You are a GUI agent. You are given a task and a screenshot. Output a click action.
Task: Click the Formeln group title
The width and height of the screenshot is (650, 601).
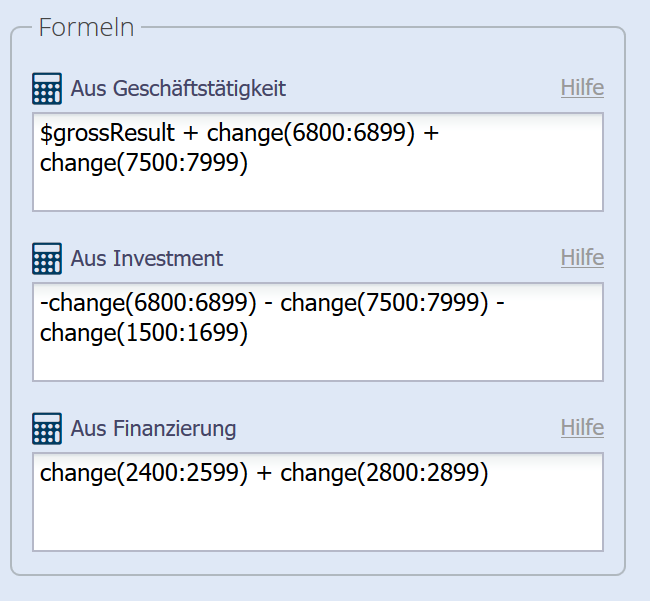pos(86,27)
